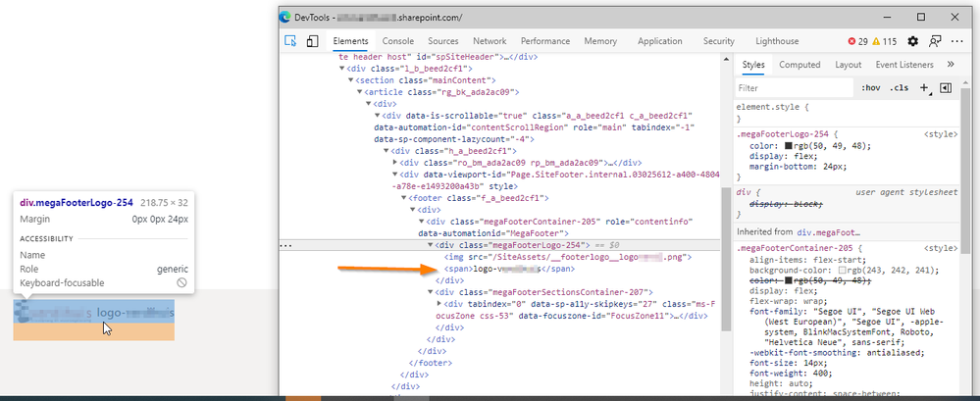Click the highlighted footer logo on the page
This screenshot has height=401, width=980.
[94, 313]
